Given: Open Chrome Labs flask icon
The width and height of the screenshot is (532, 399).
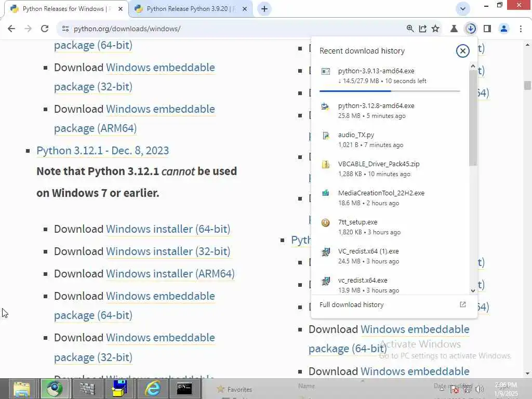Looking at the screenshot, I should coord(454,29).
